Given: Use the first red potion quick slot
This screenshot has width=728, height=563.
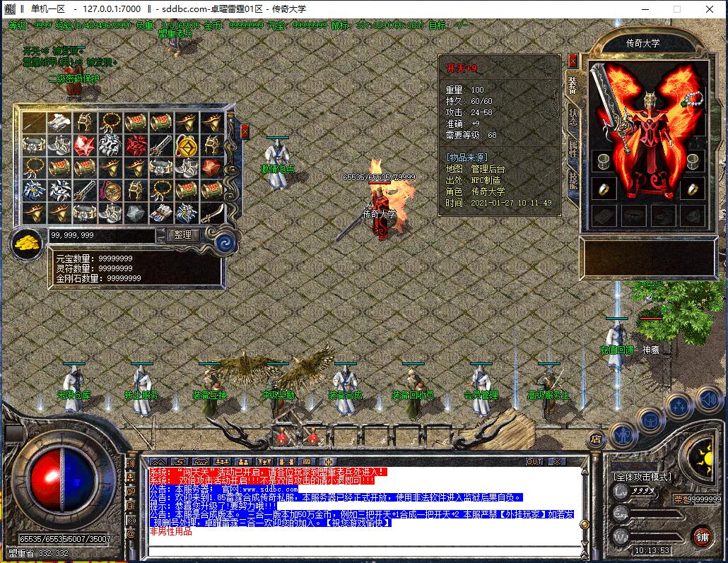Looking at the screenshot, I should click(282, 437).
